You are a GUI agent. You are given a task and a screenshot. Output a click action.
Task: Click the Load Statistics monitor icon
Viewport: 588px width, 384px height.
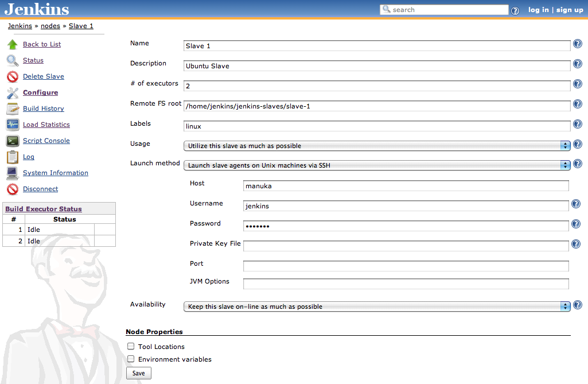(13, 125)
